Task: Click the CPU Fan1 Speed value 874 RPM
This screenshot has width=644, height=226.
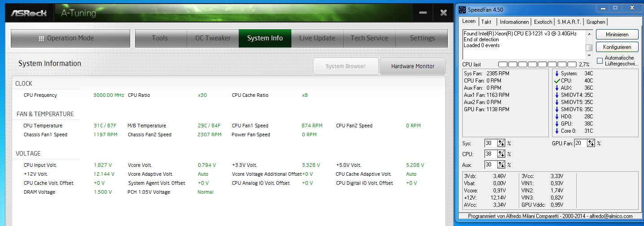Action: 312,126
